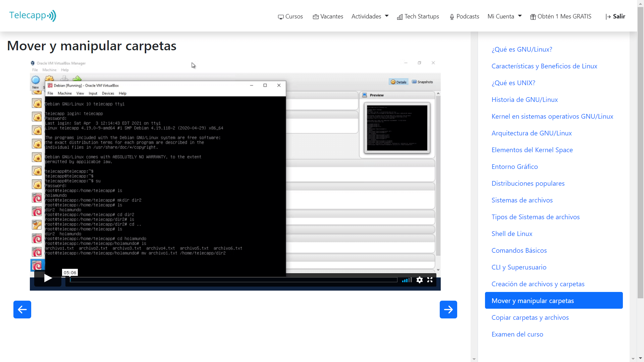The image size is (644, 362).
Task: Click the video progress bar
Action: [233, 280]
